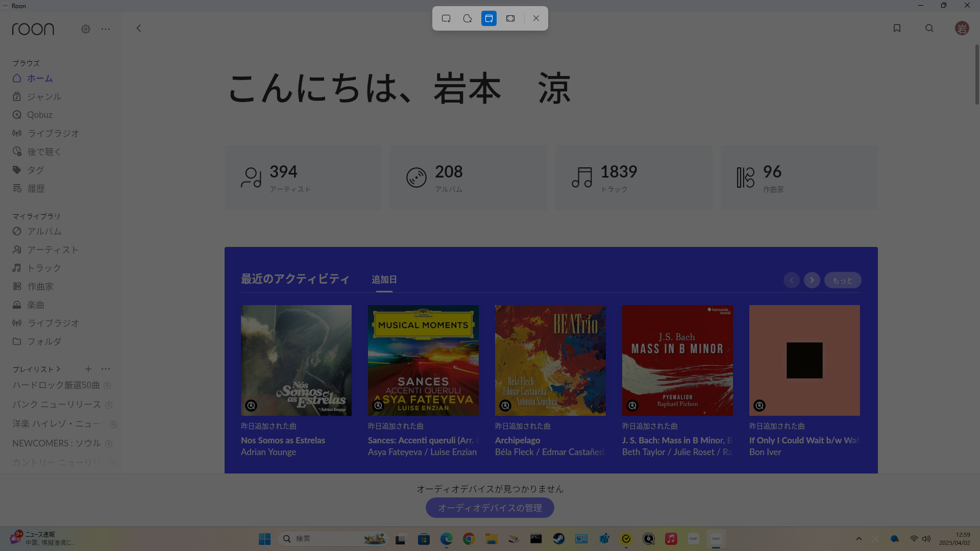Open the 96 作曲家 stat card
The height and width of the screenshot is (551, 980).
799,178
